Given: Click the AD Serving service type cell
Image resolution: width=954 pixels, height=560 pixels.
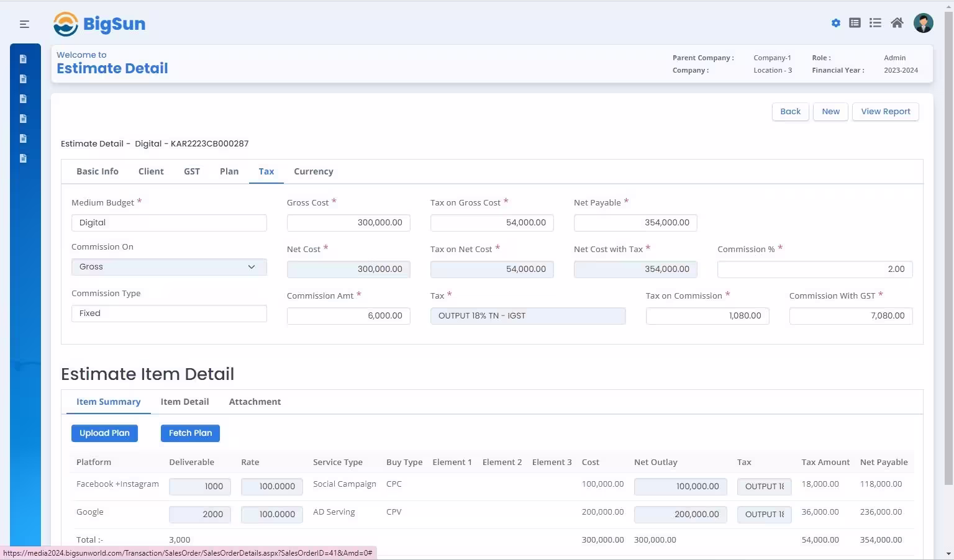Looking at the screenshot, I should tap(334, 512).
